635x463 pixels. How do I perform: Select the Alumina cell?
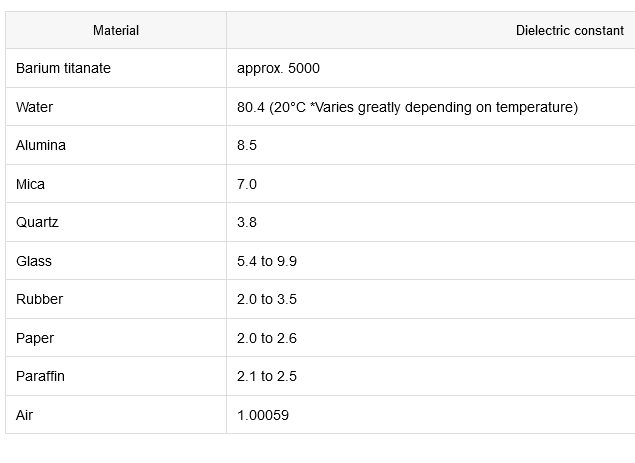(41, 145)
